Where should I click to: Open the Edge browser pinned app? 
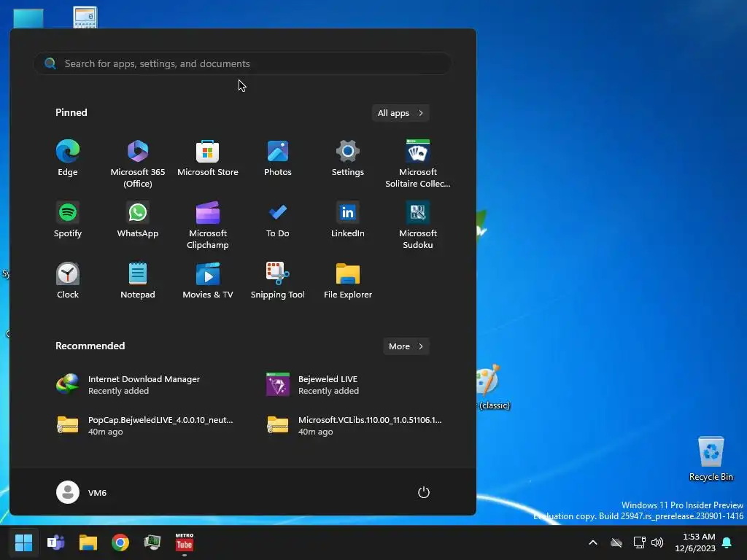coord(68,158)
